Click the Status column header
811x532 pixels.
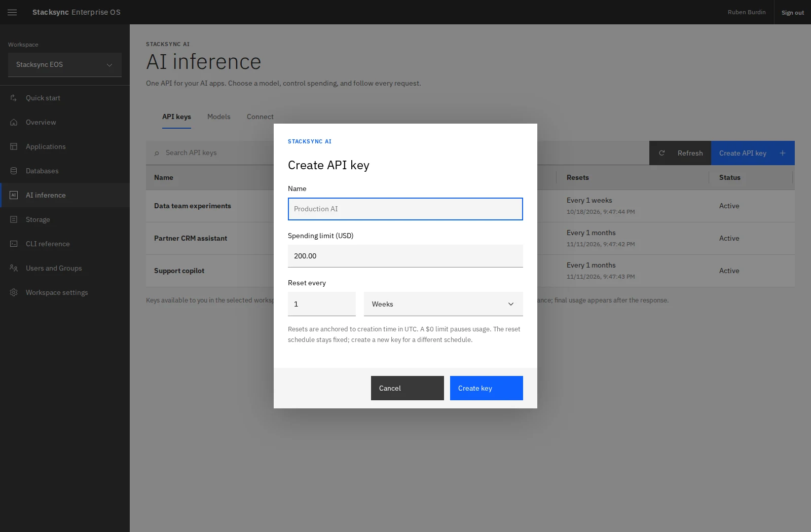[x=730, y=177]
